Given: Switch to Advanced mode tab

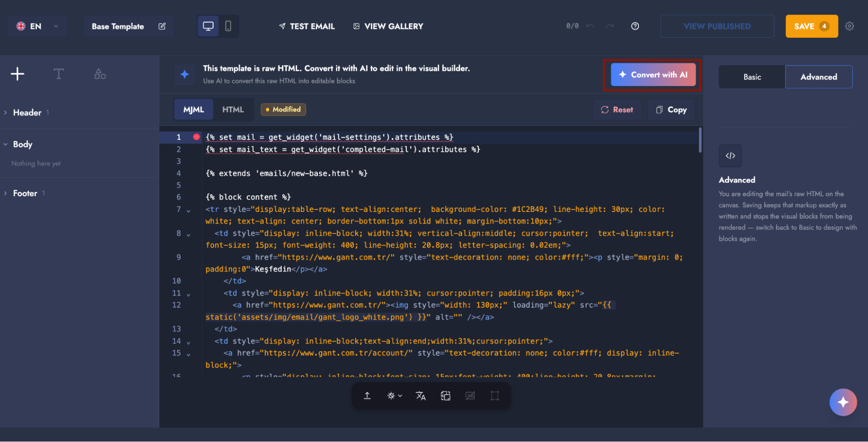Looking at the screenshot, I should click(x=818, y=77).
